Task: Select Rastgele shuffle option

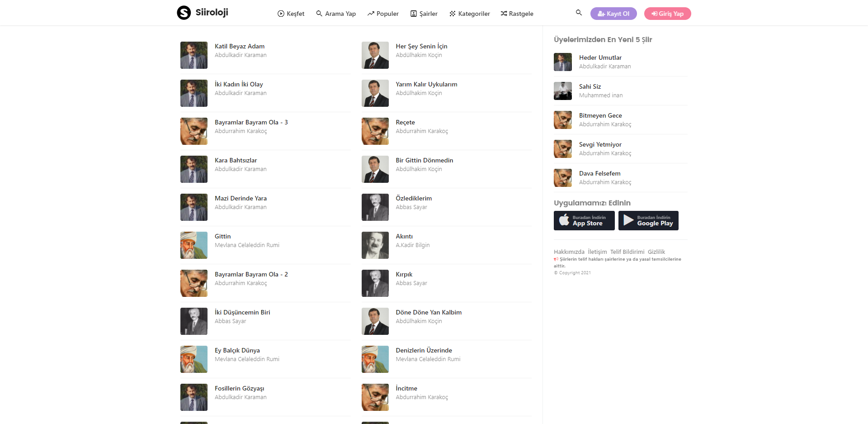Action: point(517,14)
